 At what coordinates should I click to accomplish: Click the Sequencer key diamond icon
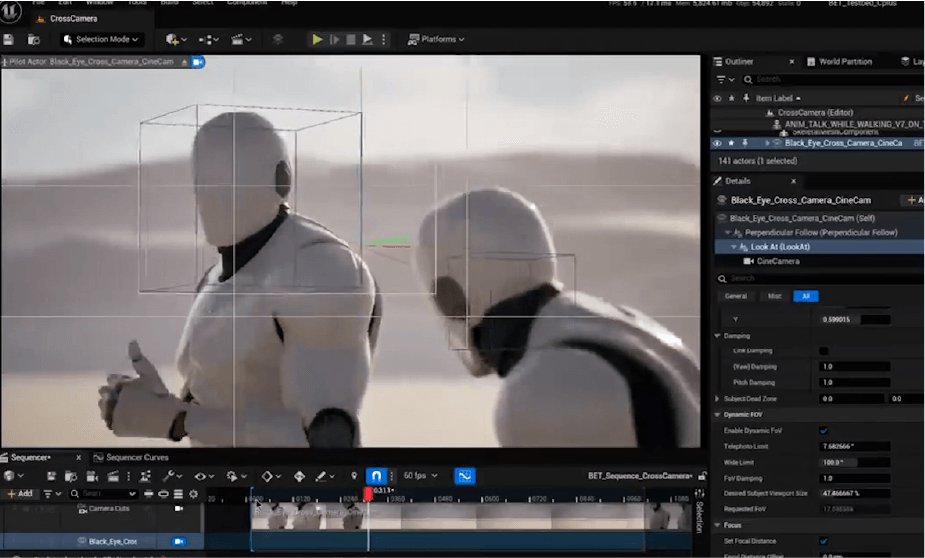tap(269, 476)
